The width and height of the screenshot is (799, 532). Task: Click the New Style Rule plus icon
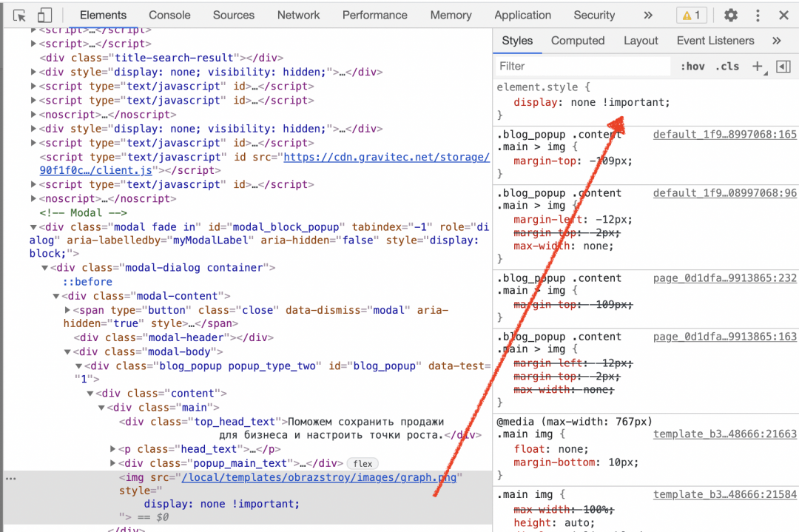pos(757,66)
